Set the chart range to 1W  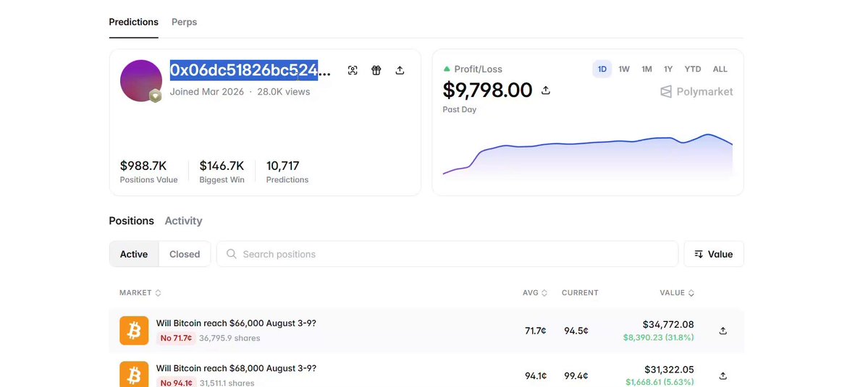pyautogui.click(x=624, y=69)
